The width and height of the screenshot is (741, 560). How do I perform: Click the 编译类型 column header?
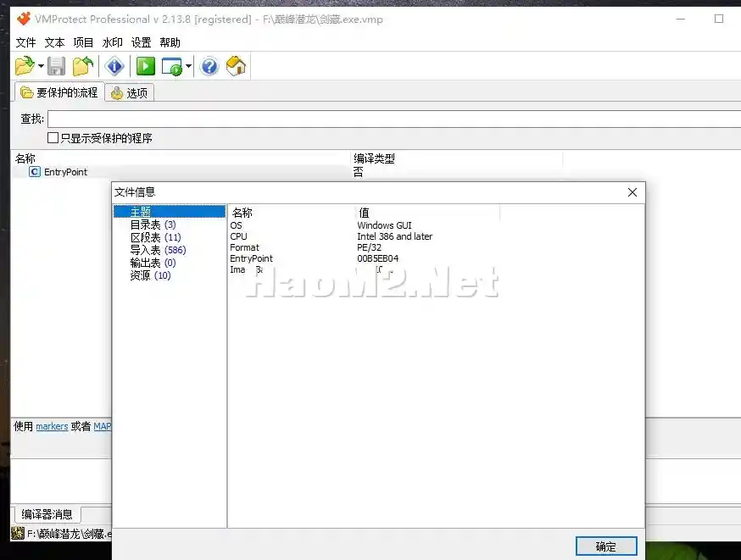(x=374, y=158)
